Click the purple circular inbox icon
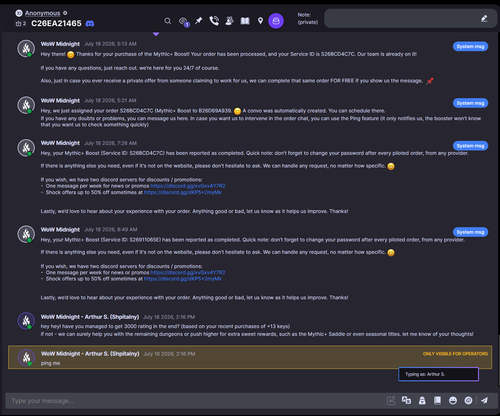 click(x=276, y=21)
